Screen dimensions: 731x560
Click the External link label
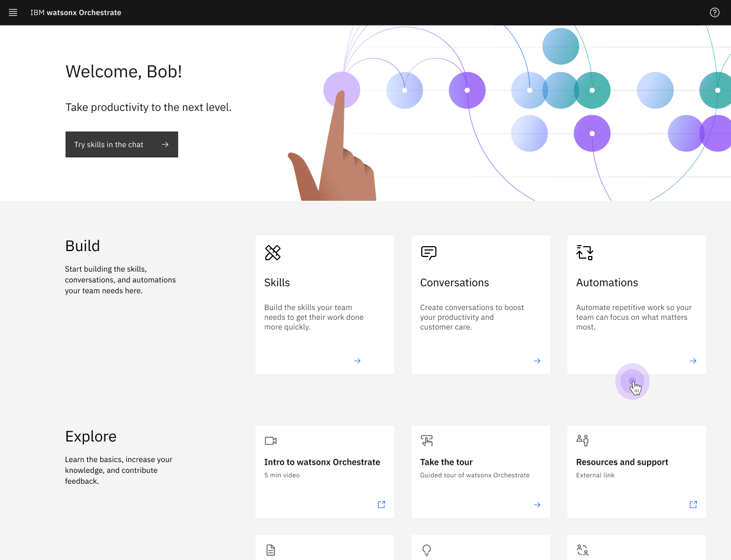coord(595,475)
